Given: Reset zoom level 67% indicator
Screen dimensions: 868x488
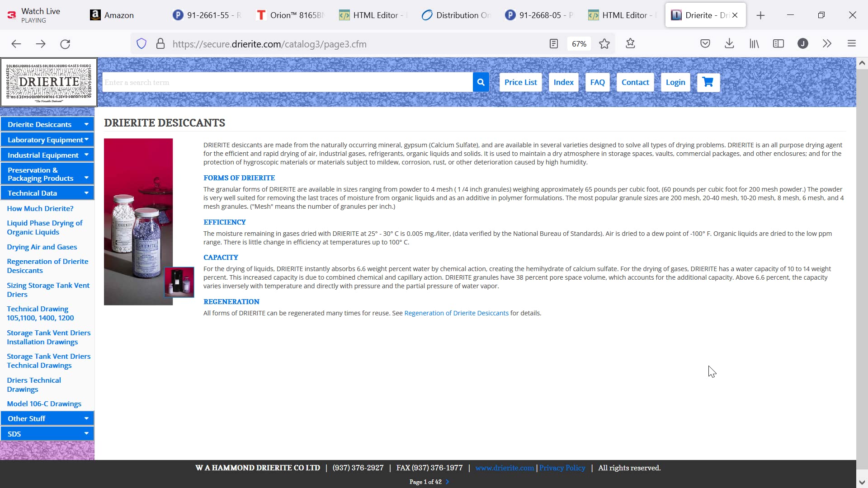Looking at the screenshot, I should (x=579, y=44).
